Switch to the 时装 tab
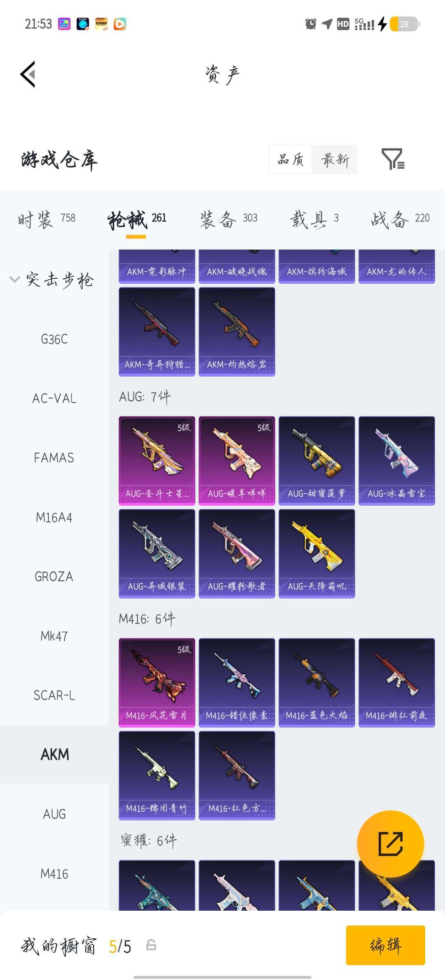Image resolution: width=445 pixels, height=980 pixels. click(47, 219)
